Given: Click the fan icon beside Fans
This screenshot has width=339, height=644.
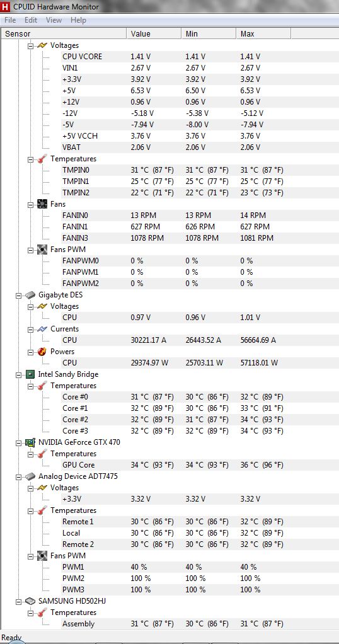Looking at the screenshot, I should 42,204.
